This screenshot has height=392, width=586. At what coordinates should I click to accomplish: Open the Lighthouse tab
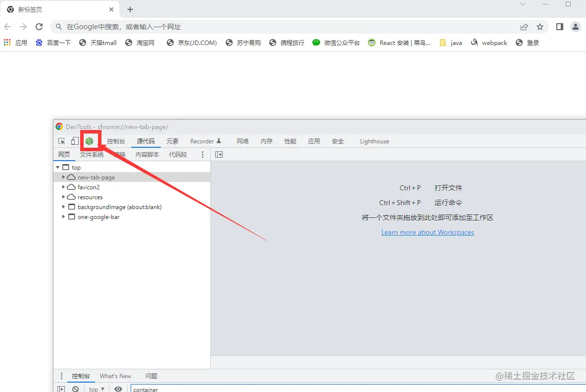[375, 141]
